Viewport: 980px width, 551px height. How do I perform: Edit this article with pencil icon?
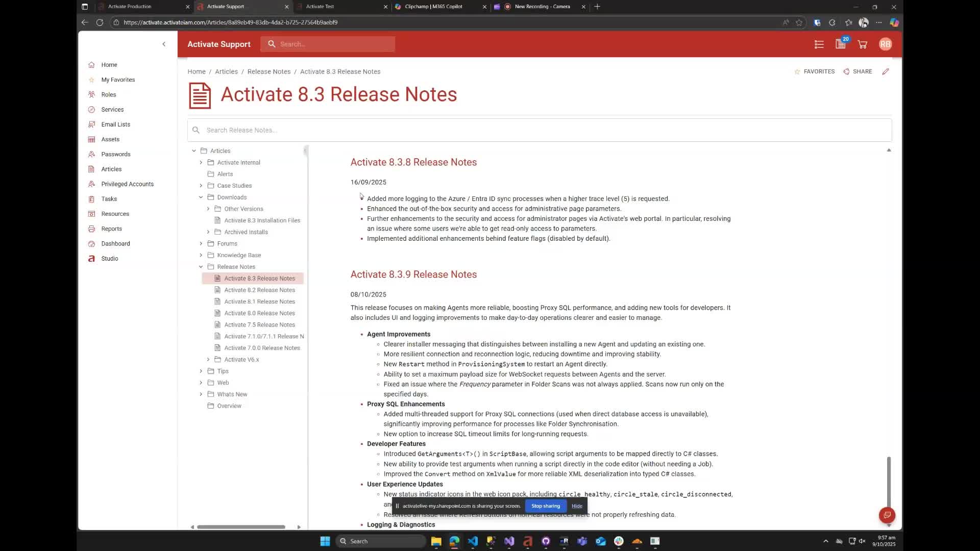(886, 71)
